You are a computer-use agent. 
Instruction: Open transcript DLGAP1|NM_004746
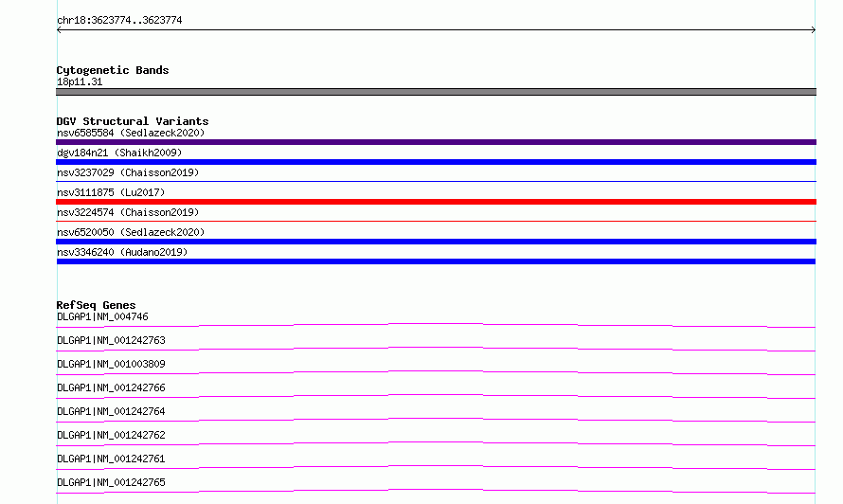[102, 316]
